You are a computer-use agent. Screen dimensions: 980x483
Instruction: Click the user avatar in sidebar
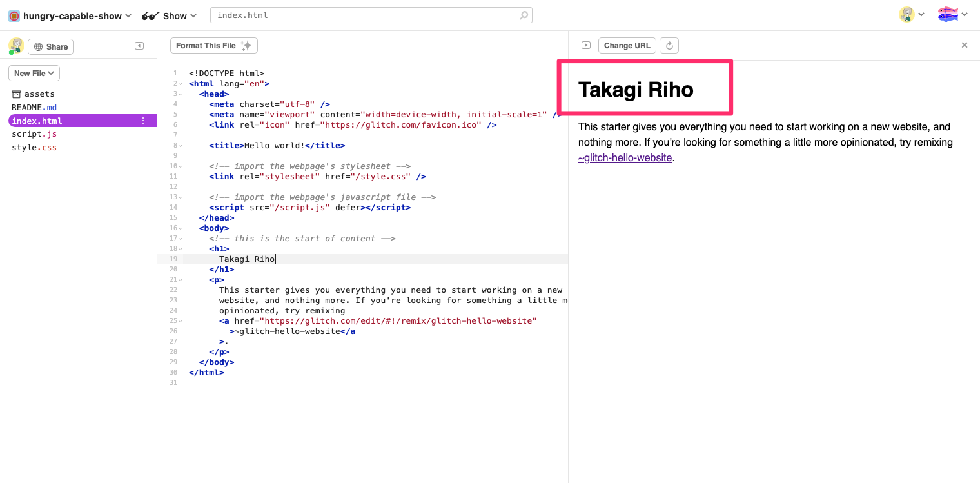click(x=15, y=46)
